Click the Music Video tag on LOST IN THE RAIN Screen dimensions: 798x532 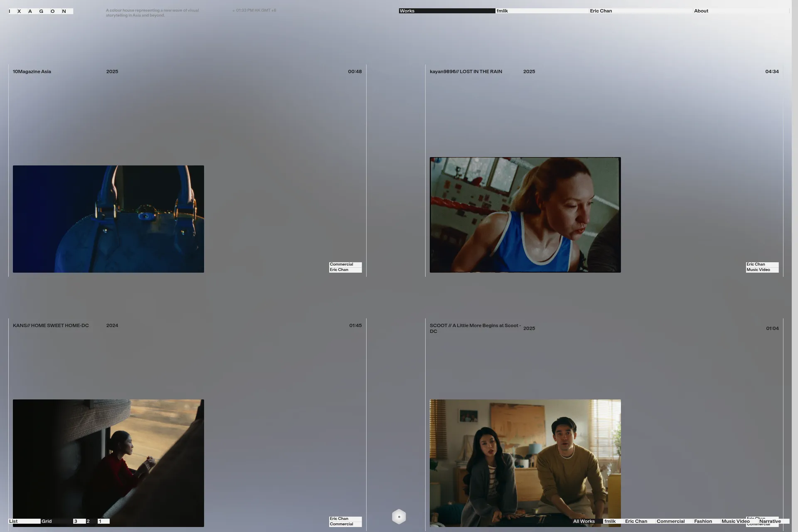[x=759, y=269]
